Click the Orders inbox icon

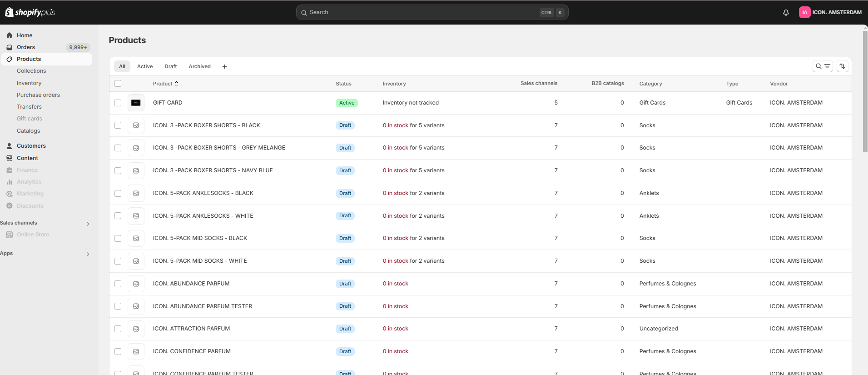[x=9, y=47]
